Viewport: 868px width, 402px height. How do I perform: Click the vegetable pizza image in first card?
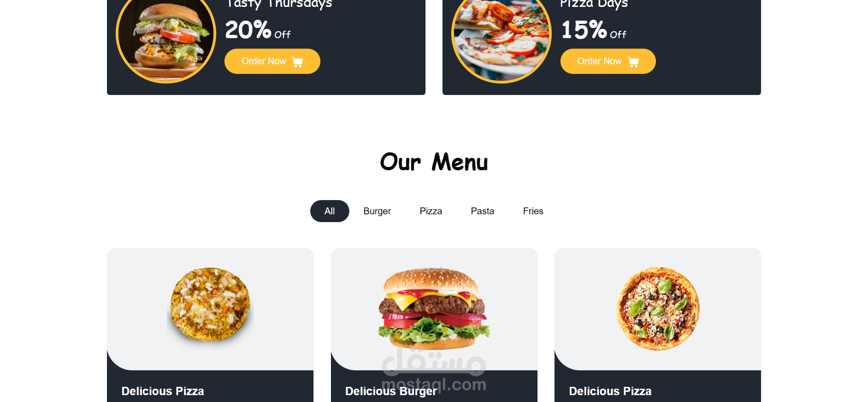coord(210,305)
